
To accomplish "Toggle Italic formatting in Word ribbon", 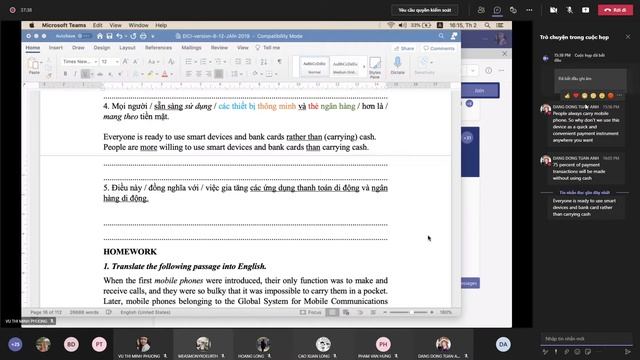I will pyautogui.click(x=75, y=74).
